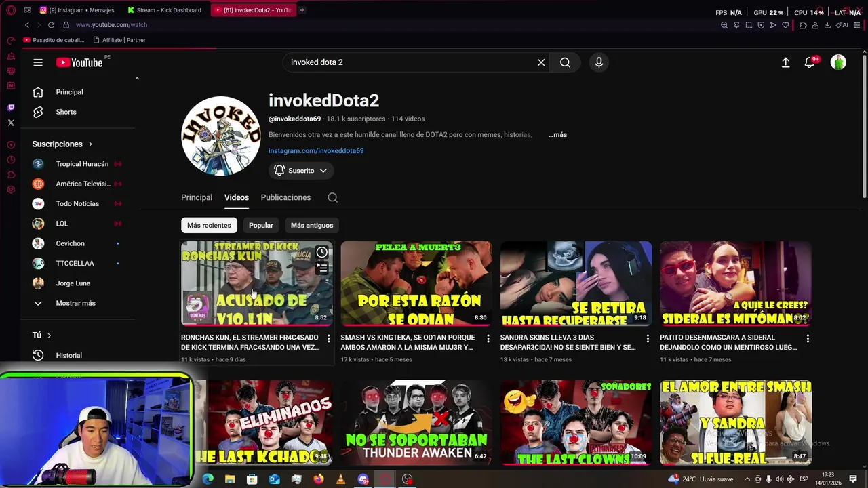Screen dimensions: 868x488
Task: Switch to the Publicaciones tab
Action: coord(285,197)
